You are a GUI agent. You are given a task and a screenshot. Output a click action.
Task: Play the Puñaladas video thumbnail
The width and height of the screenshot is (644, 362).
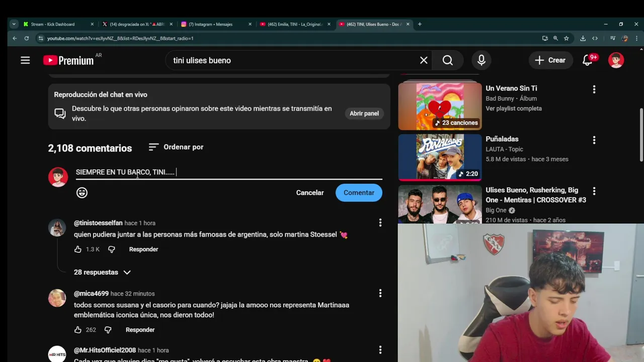point(440,157)
